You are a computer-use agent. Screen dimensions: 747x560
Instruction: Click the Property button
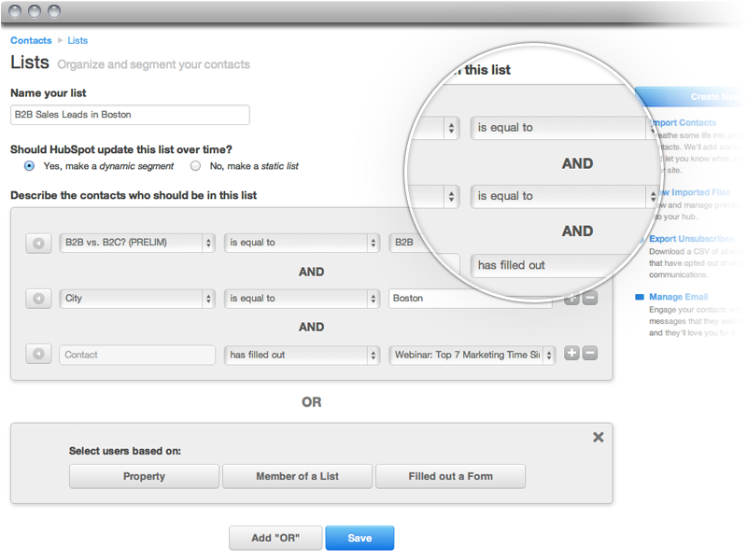(x=144, y=476)
